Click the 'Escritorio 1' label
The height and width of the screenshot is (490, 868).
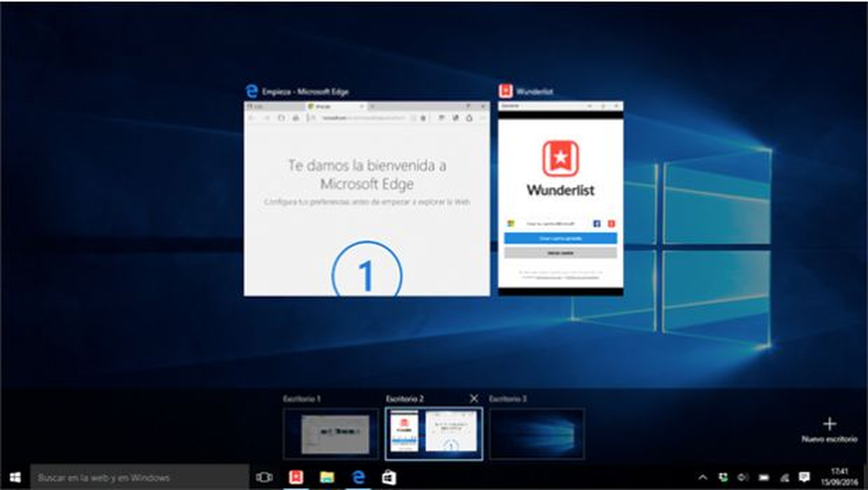(x=302, y=399)
